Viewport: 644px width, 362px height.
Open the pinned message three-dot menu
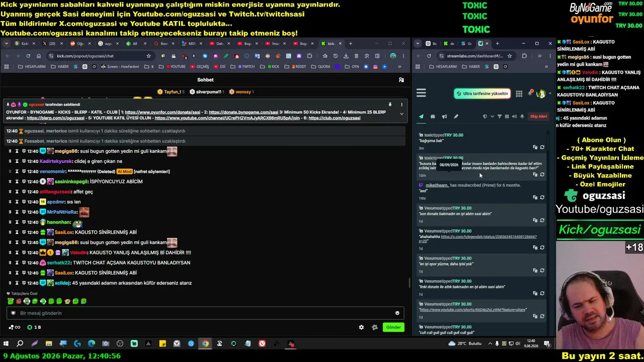tap(401, 105)
